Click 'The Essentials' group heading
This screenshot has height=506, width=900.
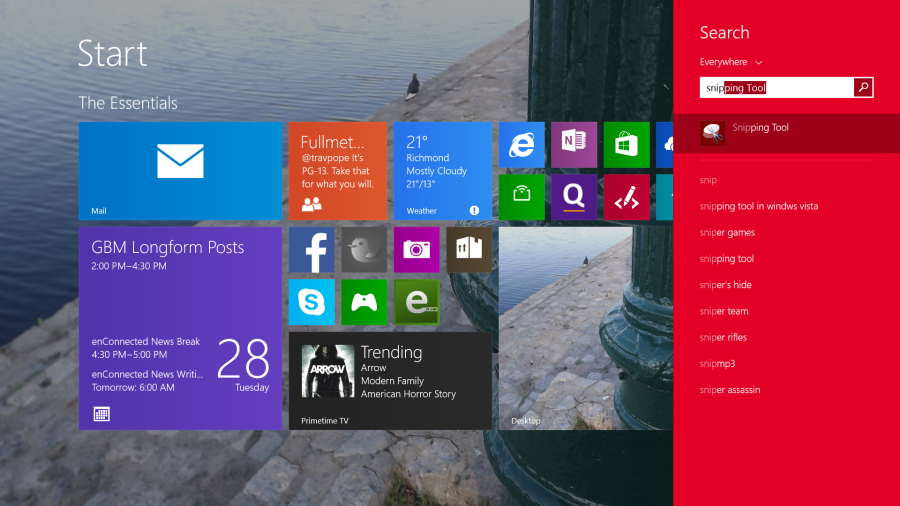coord(128,103)
